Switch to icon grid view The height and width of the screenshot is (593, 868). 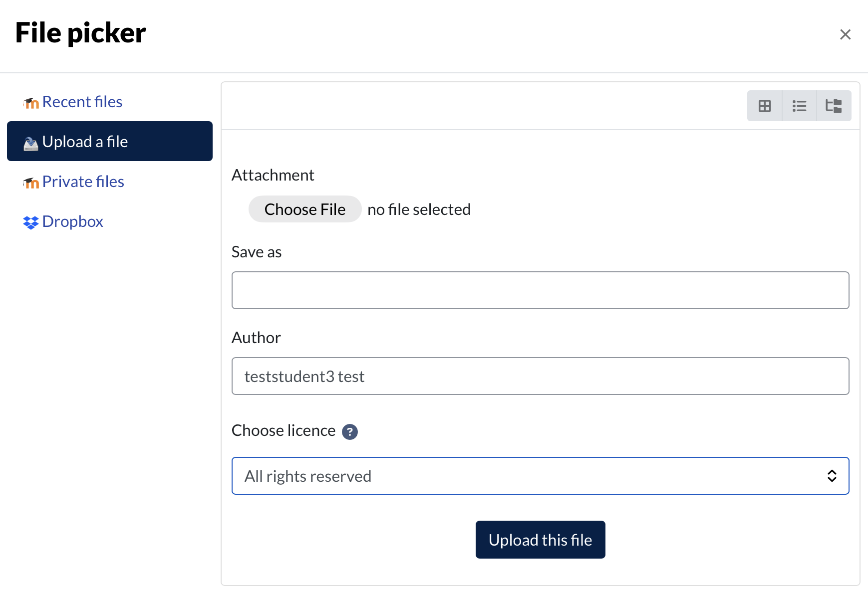click(x=764, y=106)
